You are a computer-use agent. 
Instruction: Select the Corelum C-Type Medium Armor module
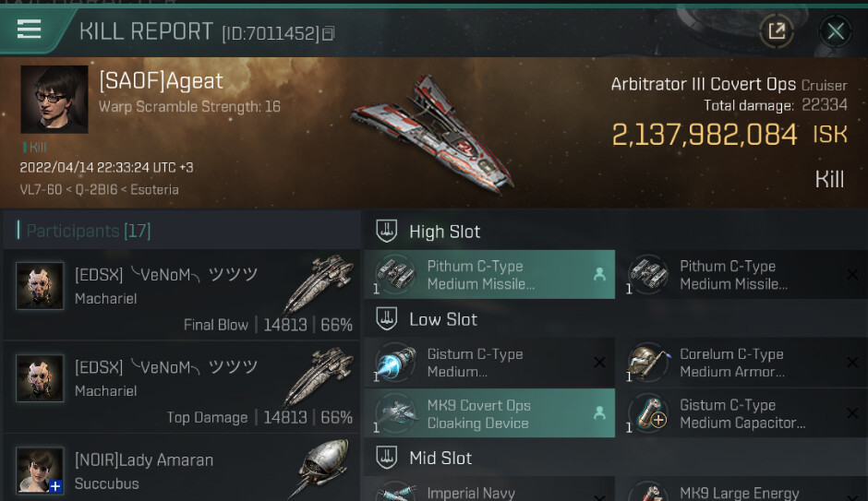point(731,363)
